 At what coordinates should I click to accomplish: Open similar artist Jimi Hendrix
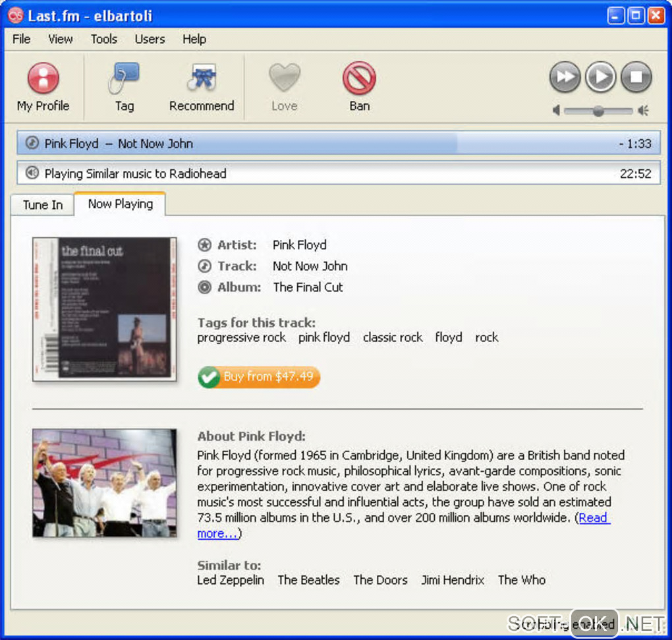(x=453, y=580)
